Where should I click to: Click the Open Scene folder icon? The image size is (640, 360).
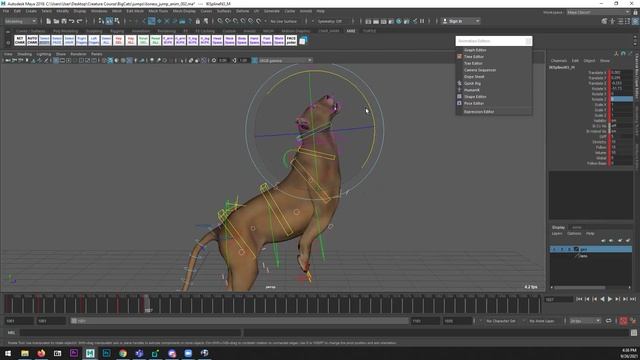pyautogui.click(x=56, y=21)
